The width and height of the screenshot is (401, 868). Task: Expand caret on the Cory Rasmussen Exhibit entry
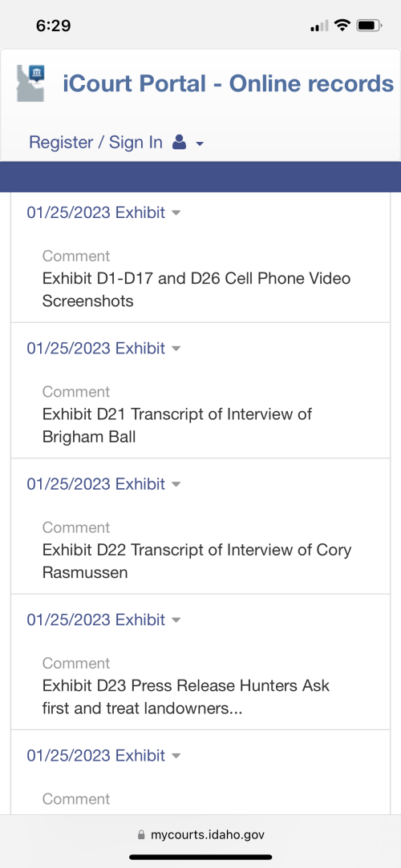176,484
